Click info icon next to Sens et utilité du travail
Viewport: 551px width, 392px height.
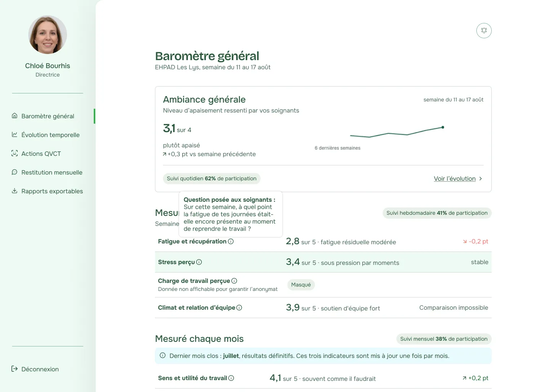pyautogui.click(x=231, y=378)
